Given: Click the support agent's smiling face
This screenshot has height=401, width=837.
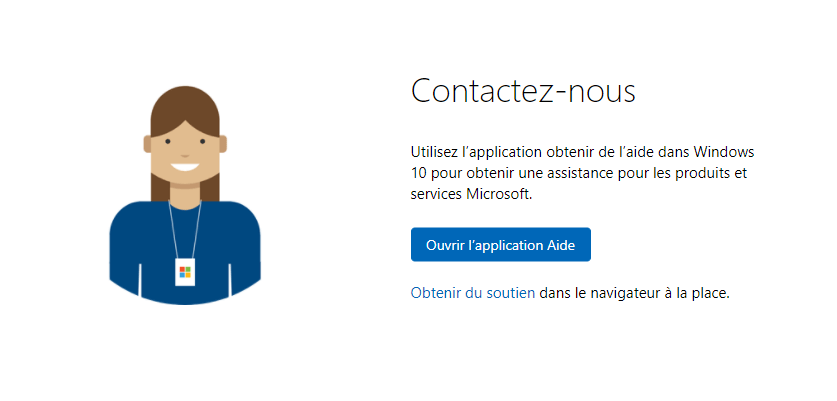Looking at the screenshot, I should [x=184, y=150].
